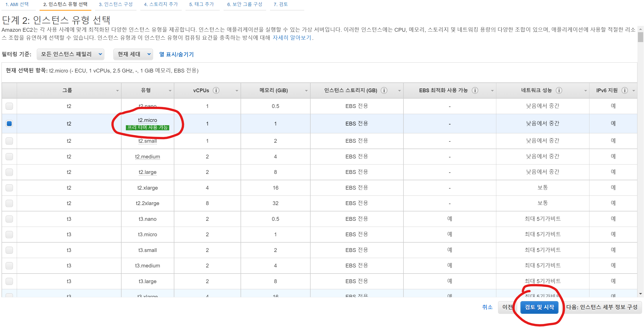
Task: Click 열 표시/숨기기 columns link
Action: coord(176,54)
